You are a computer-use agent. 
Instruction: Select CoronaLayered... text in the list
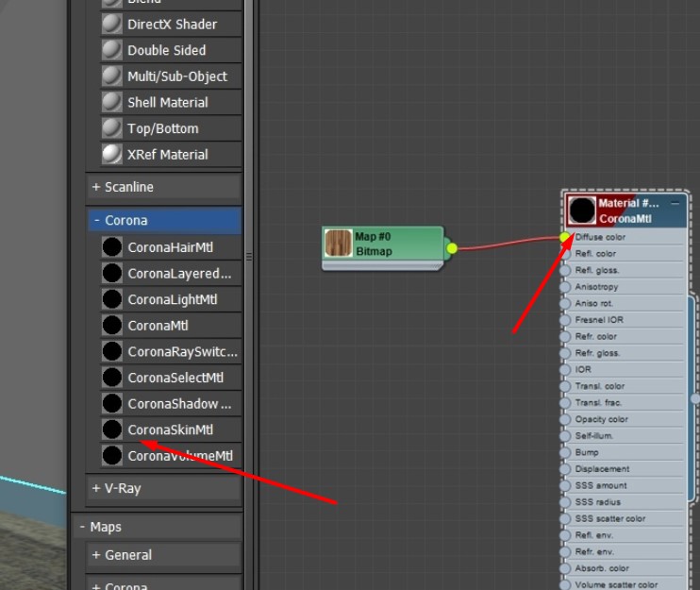[x=179, y=274]
